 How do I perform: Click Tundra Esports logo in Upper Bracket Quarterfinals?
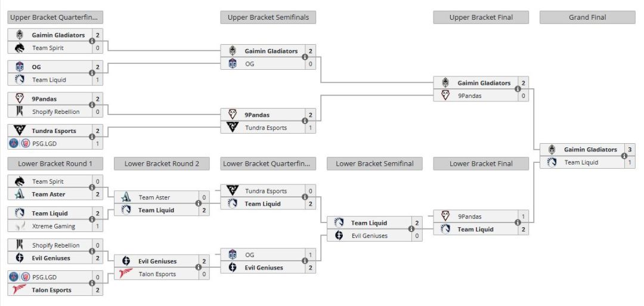point(20,131)
